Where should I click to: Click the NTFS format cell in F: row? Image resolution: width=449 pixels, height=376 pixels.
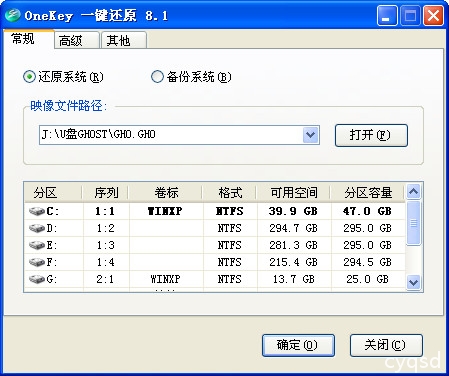click(x=230, y=262)
